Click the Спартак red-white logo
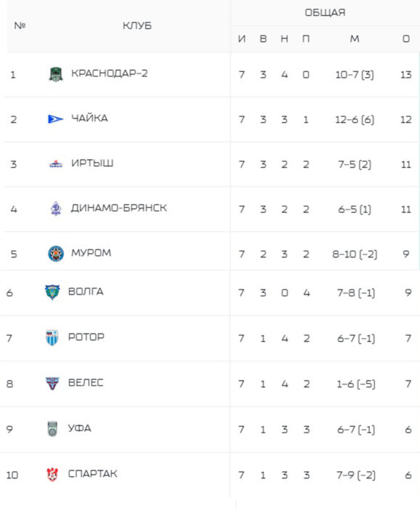The image size is (420, 509). click(52, 475)
